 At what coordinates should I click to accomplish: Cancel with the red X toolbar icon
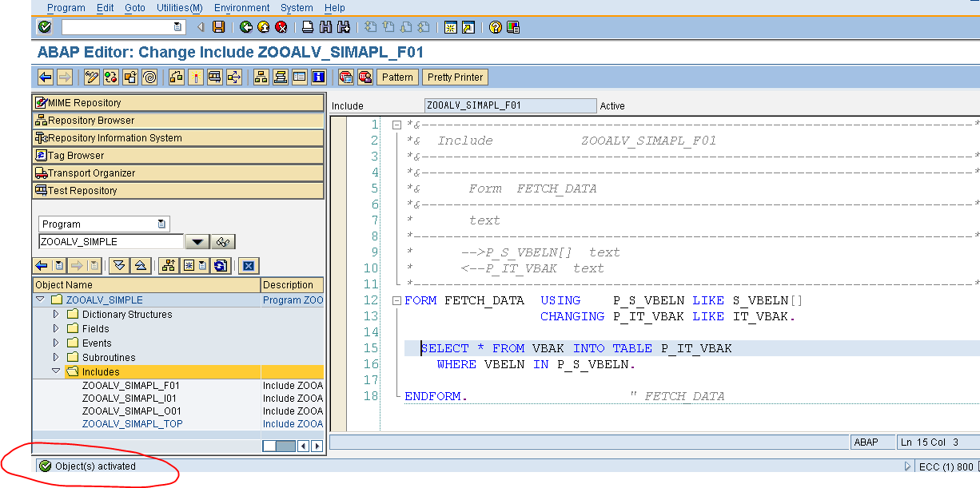pos(281,26)
